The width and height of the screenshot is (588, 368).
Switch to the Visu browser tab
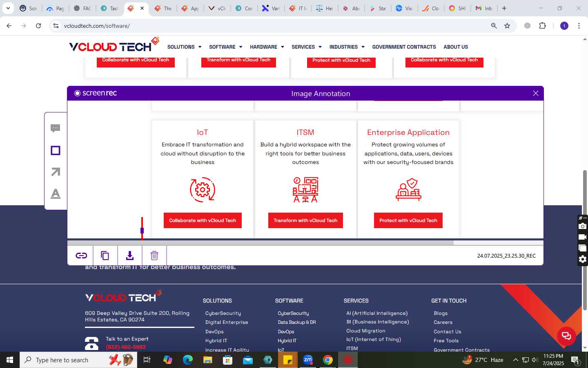[x=404, y=8]
